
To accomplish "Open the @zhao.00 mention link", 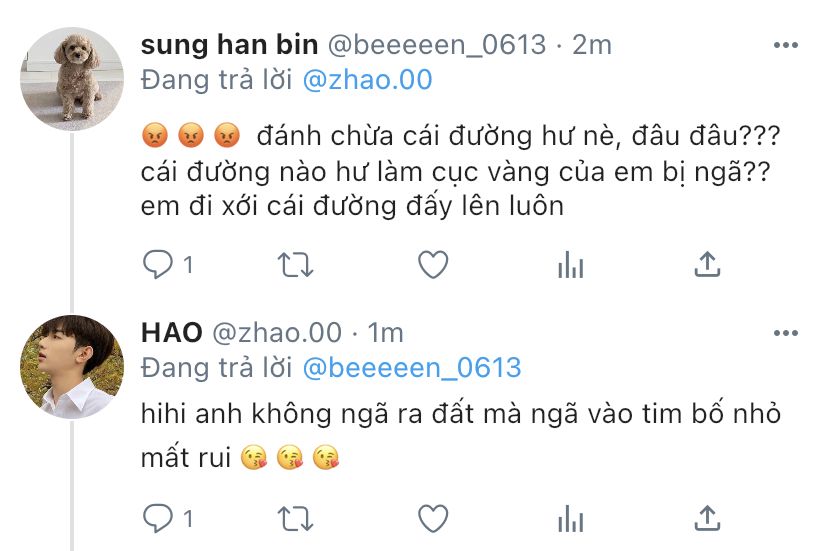I will click(368, 80).
